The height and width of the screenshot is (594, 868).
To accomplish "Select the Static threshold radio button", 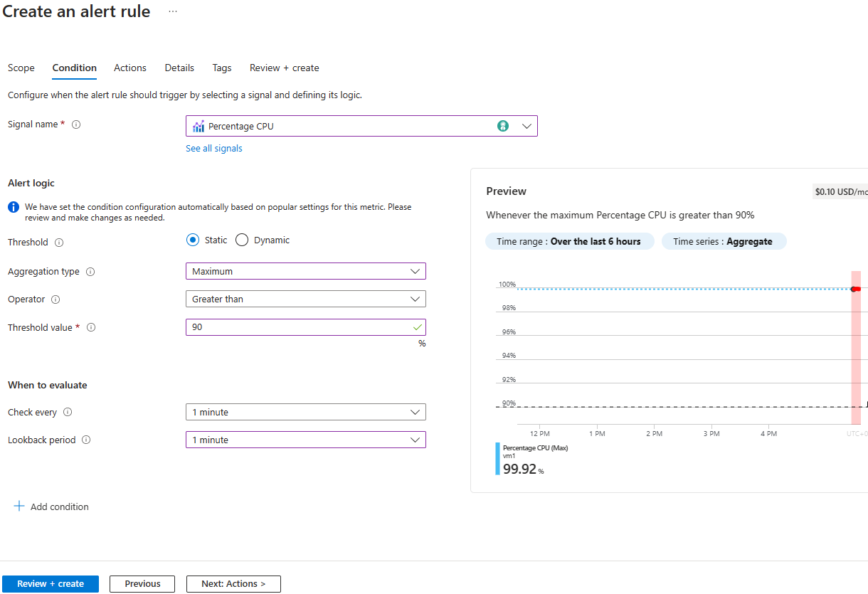I will click(192, 240).
